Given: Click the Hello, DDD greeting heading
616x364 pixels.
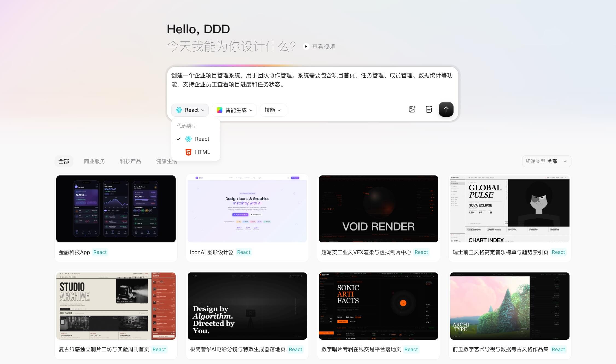Looking at the screenshot, I should pos(198,29).
